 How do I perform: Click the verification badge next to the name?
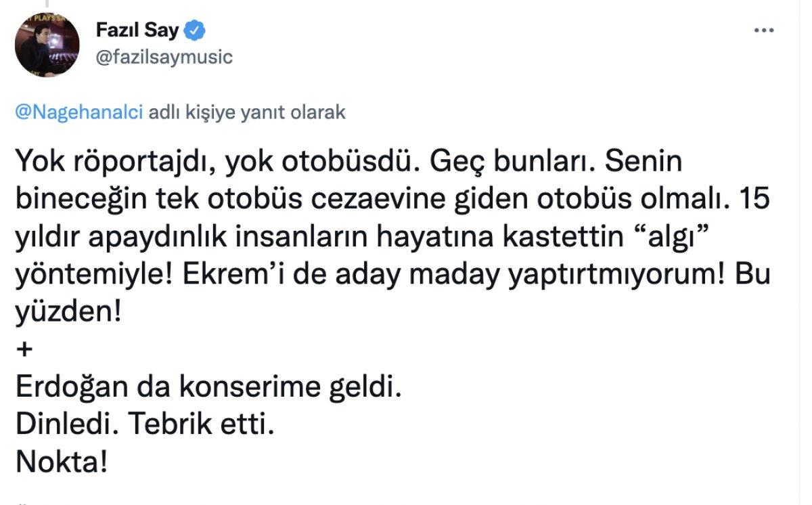pos(195,30)
